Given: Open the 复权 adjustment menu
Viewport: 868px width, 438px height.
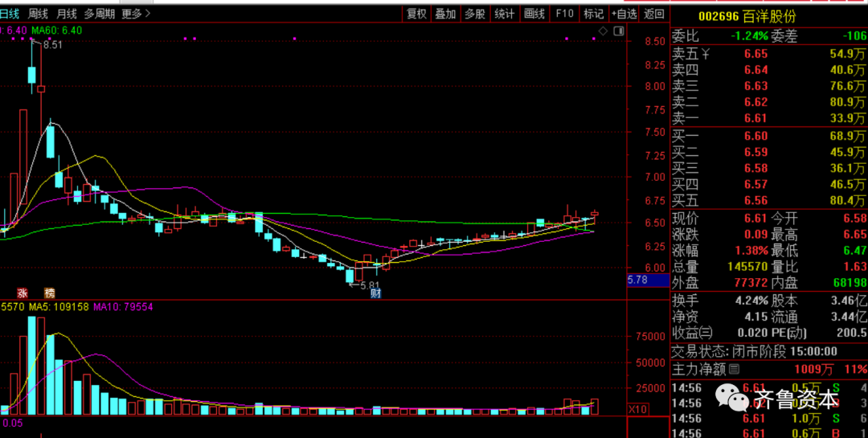Looking at the screenshot, I should point(417,14).
